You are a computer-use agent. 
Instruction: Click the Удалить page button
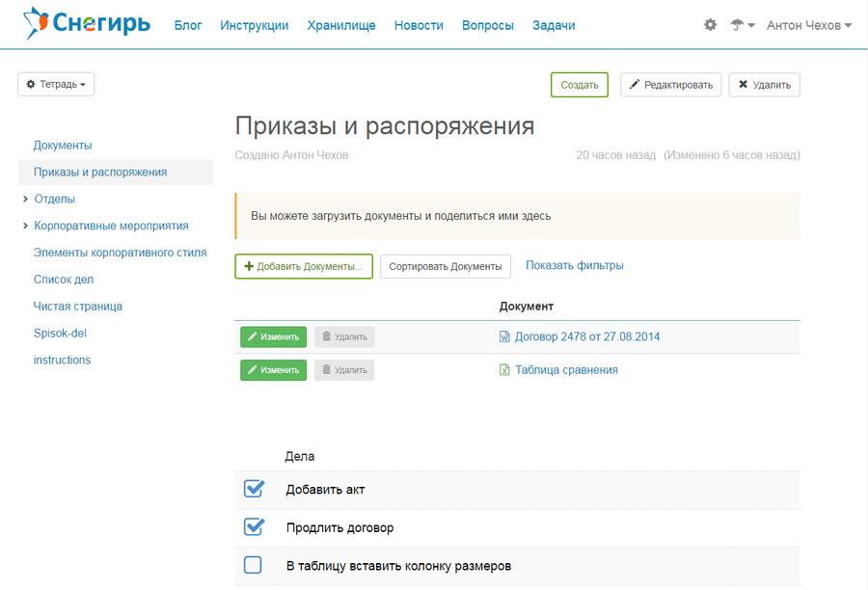(764, 85)
